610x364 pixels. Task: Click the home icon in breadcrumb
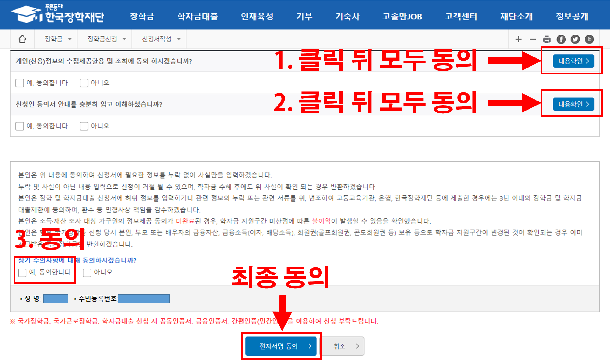tap(22, 39)
